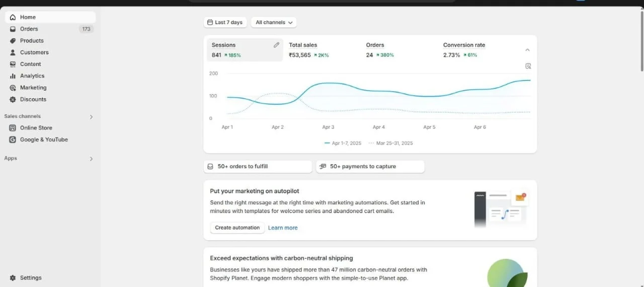This screenshot has width=644, height=287.
Task: Go to Customers section
Action: point(50,52)
